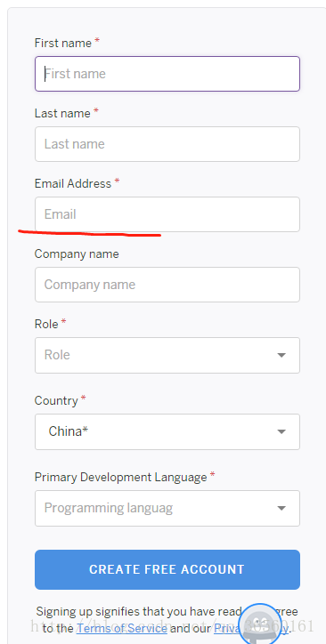Click the Programming language dropdown arrow icon
The width and height of the screenshot is (326, 644).
[x=281, y=508]
